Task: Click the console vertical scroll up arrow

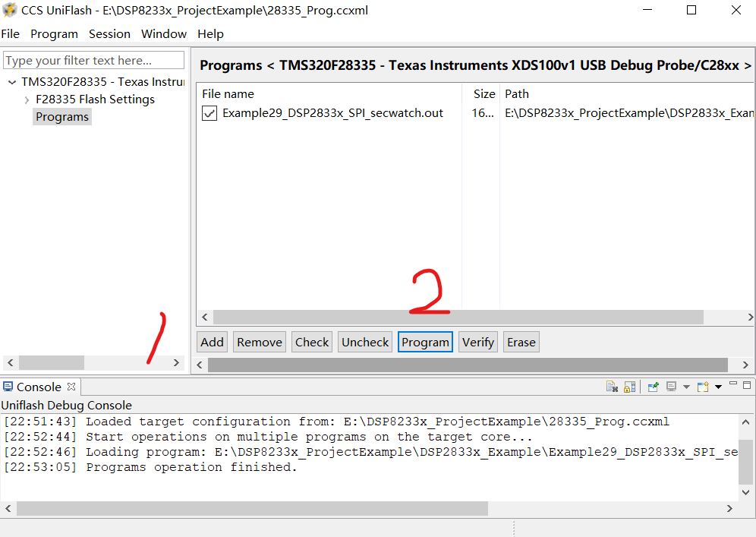Action: tap(745, 422)
